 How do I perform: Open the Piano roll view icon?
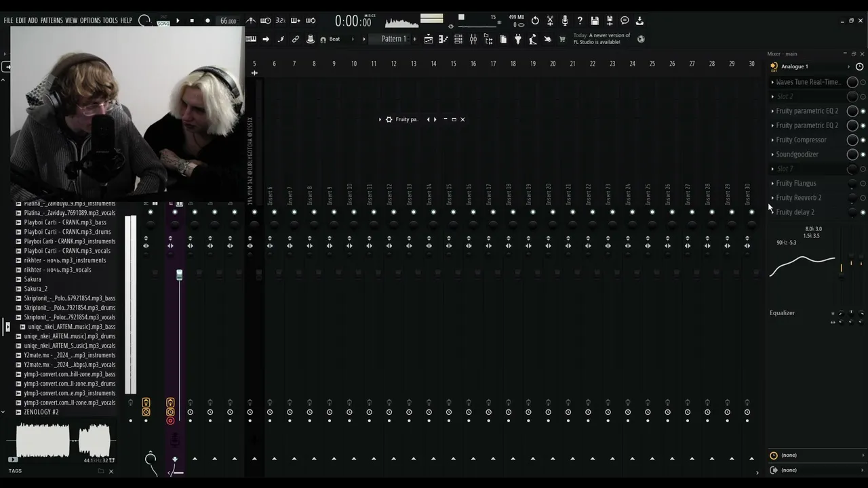tap(443, 39)
